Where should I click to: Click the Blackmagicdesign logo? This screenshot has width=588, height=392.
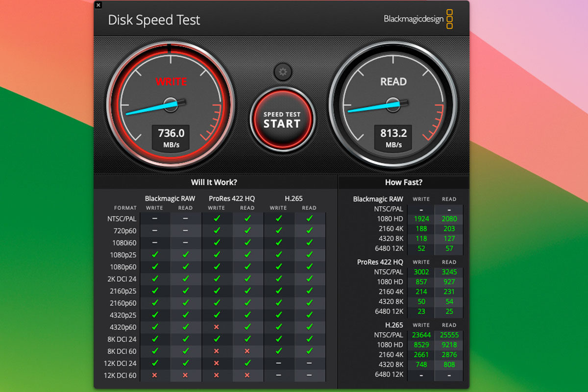pyautogui.click(x=418, y=19)
